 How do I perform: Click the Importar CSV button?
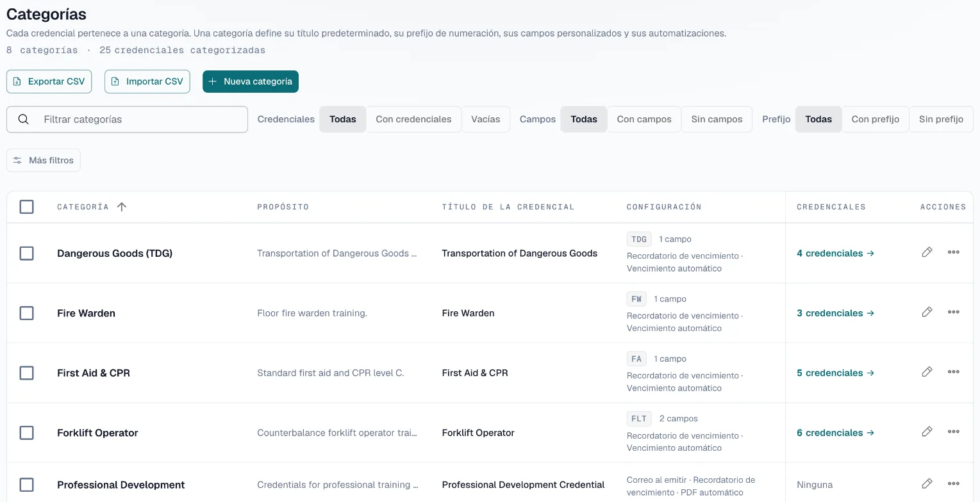(x=147, y=81)
